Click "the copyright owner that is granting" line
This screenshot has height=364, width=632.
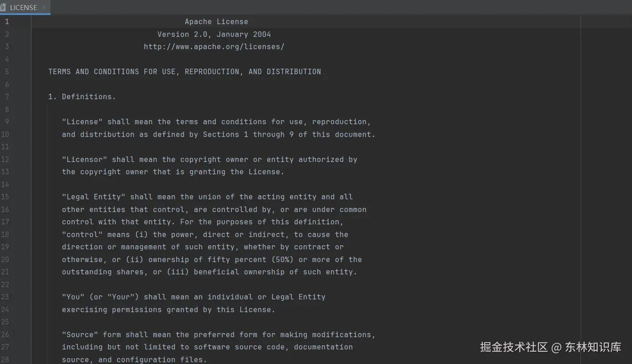173,172
